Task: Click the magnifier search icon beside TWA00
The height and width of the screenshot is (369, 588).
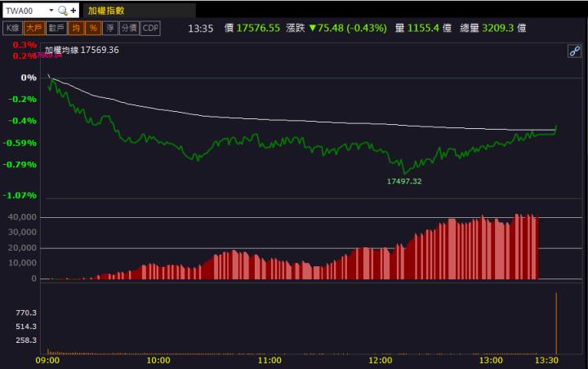Action: [62, 11]
